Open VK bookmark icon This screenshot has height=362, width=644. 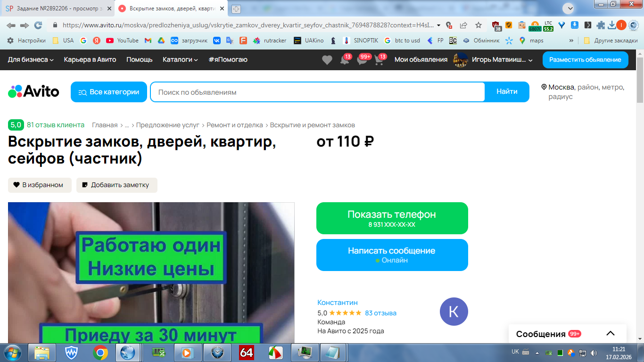(x=217, y=41)
